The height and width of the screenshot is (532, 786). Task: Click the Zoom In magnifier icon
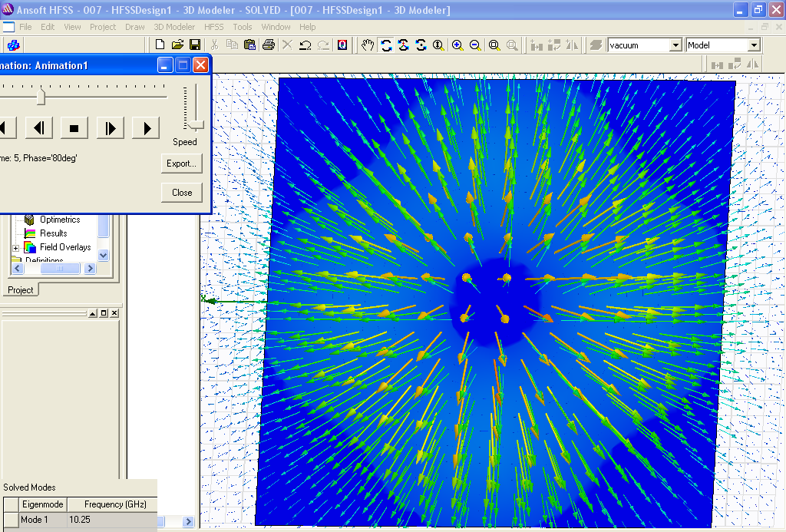(457, 45)
